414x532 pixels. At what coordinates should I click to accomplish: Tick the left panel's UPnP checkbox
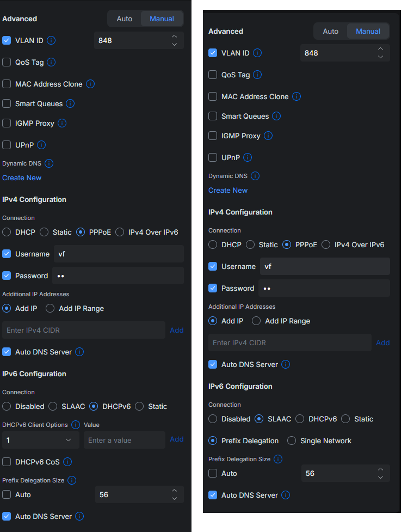[x=7, y=145]
